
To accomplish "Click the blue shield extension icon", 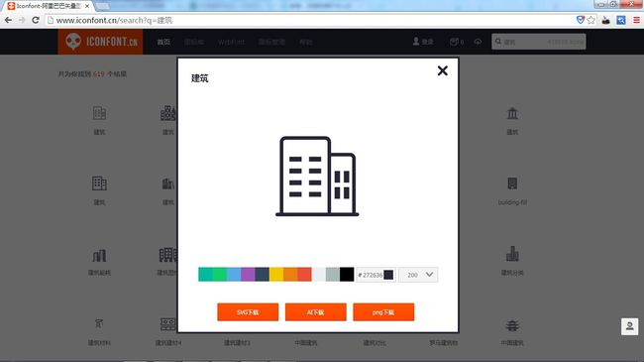I will click(x=580, y=20).
